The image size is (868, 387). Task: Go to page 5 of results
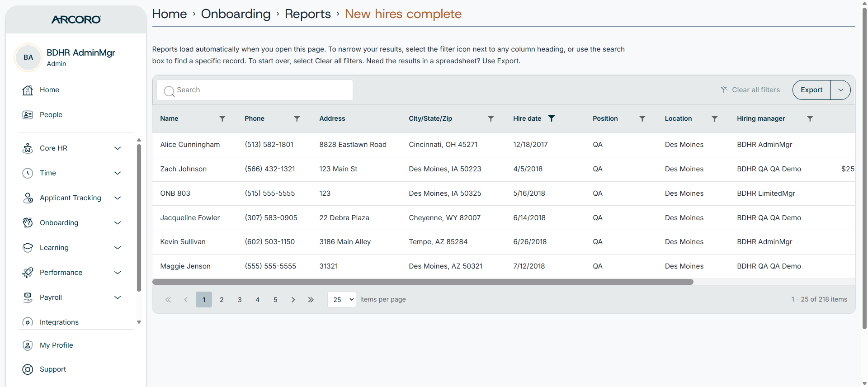(x=275, y=300)
